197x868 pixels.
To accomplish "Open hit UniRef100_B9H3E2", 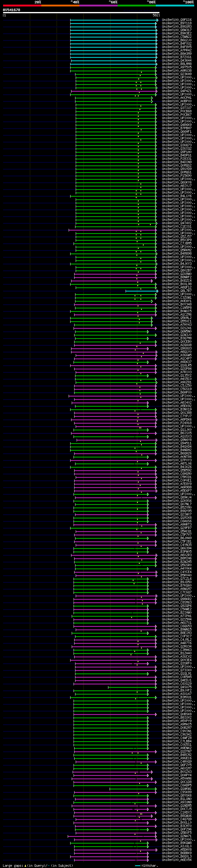I will (x=177, y=33).
